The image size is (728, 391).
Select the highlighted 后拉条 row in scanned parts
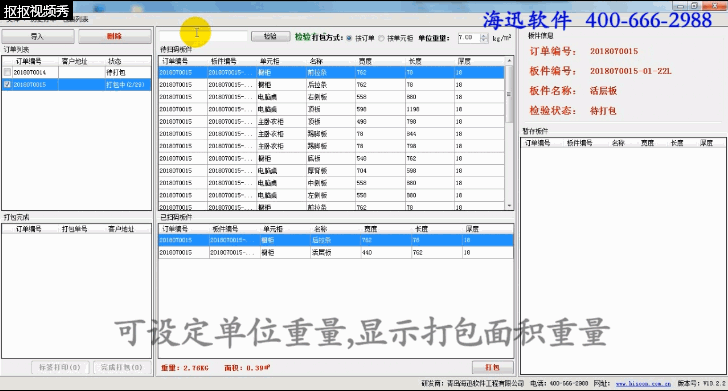(336, 240)
